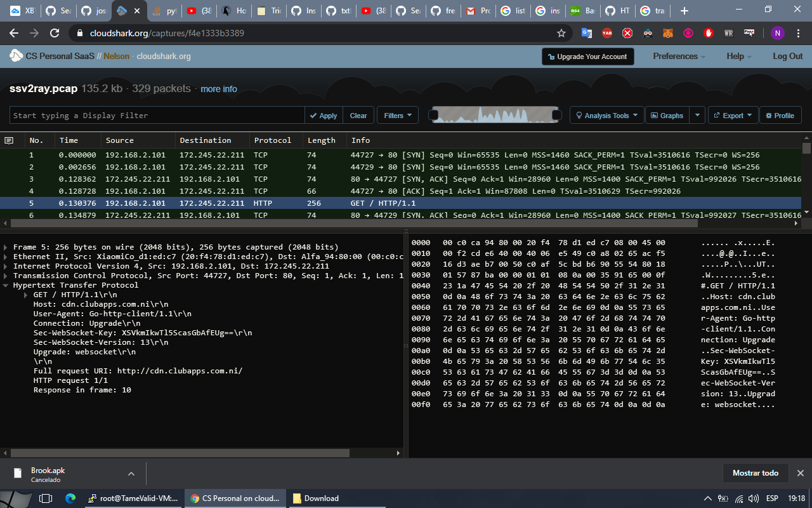Expand the Ethernet II tree node
This screenshot has width=812, height=508.
6,257
